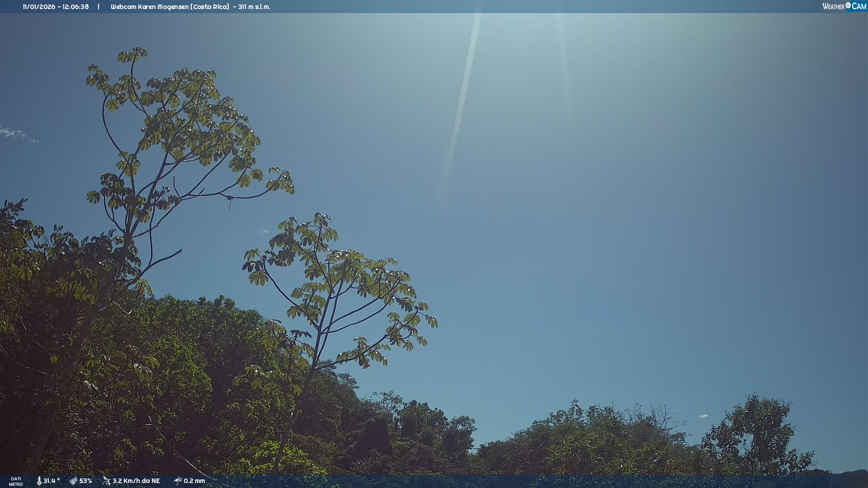The image size is (868, 488).
Task: Click the word Weather in the logo
Action: coord(833,6)
